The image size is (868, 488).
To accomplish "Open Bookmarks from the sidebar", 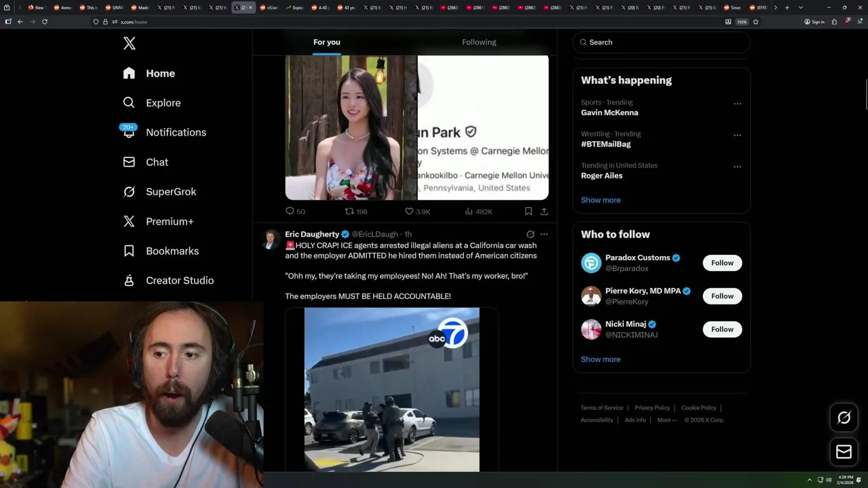I will point(161,251).
